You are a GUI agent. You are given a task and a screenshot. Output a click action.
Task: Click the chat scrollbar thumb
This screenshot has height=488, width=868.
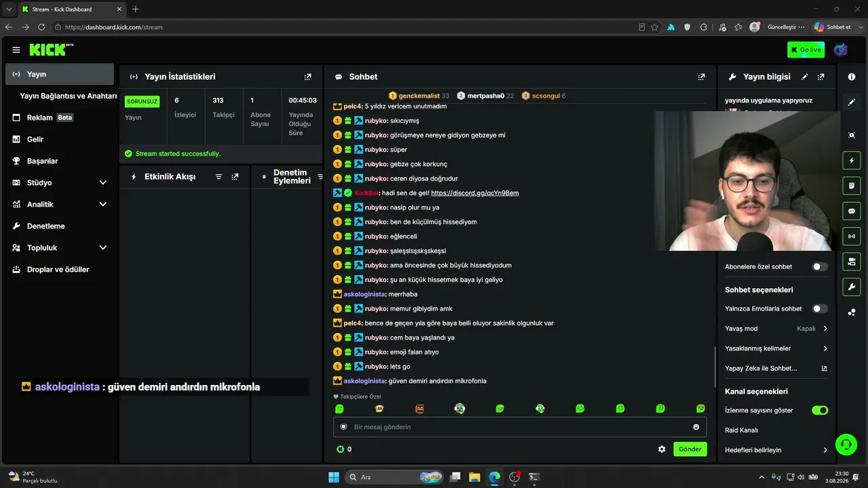click(715, 366)
